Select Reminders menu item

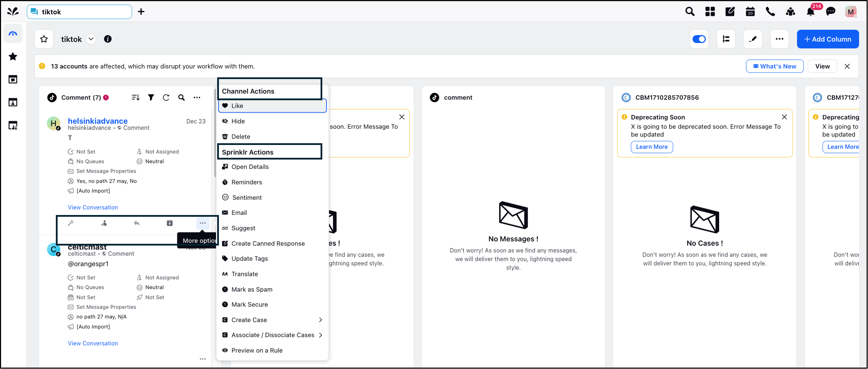click(x=272, y=182)
